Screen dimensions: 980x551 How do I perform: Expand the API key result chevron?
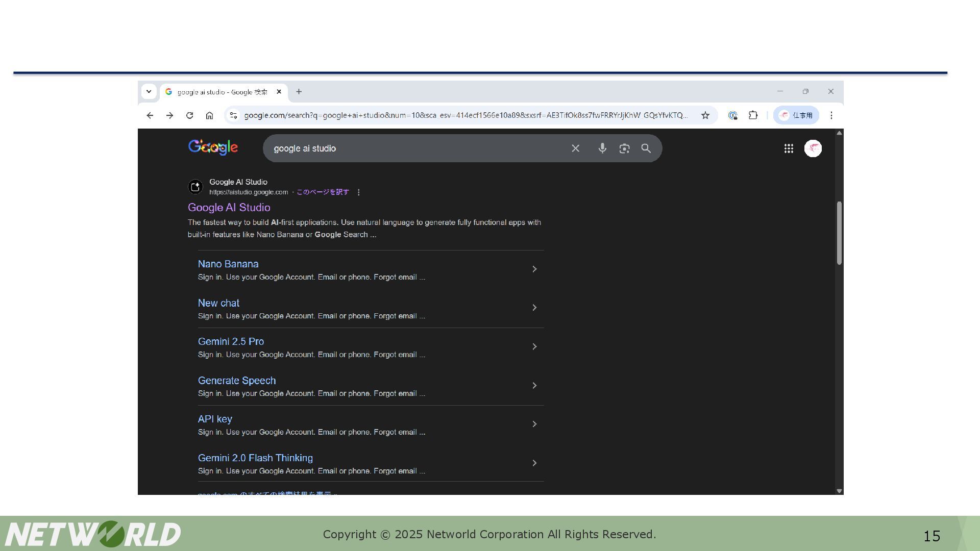pos(534,424)
